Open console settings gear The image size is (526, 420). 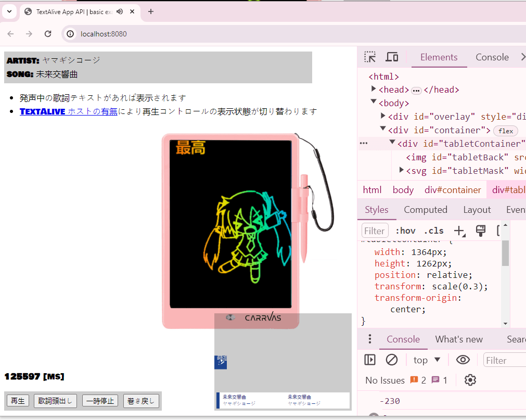point(470,380)
